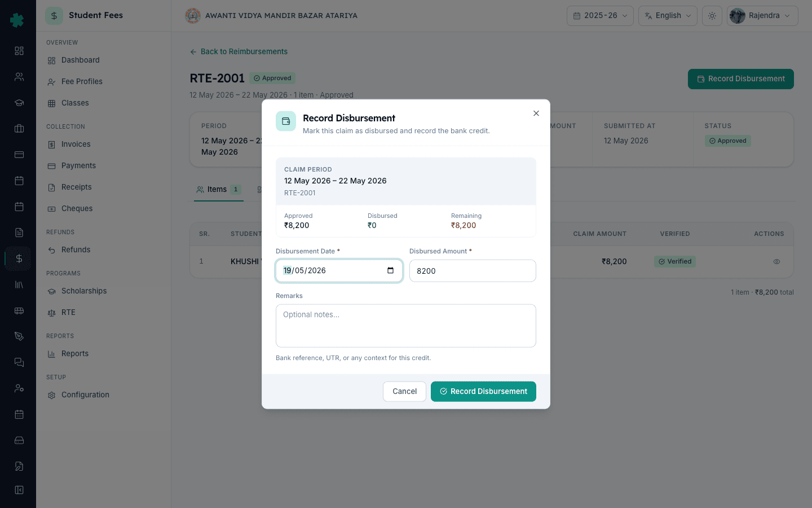Open Scholarships in sidebar

[103, 291]
